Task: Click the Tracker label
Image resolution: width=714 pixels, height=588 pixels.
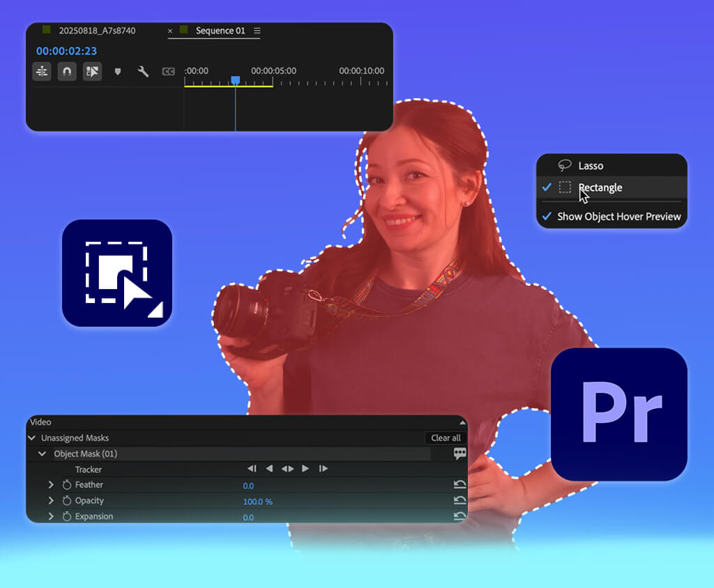Action: [x=89, y=470]
